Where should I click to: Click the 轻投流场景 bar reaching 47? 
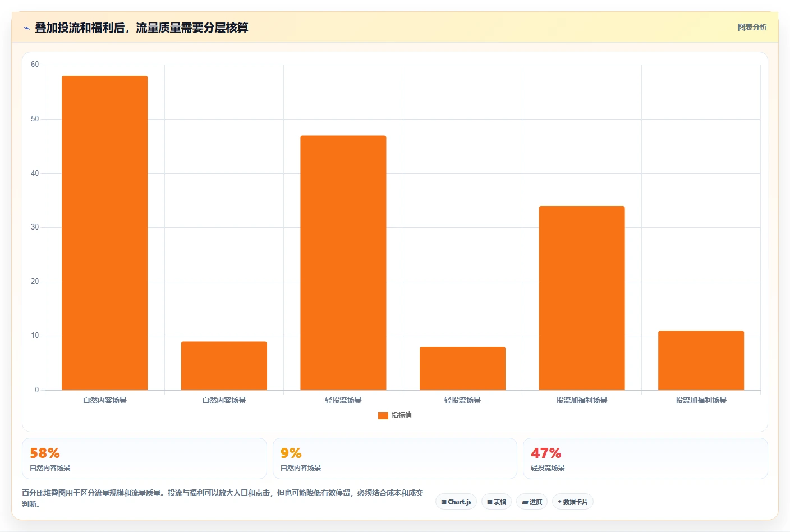pyautogui.click(x=343, y=263)
